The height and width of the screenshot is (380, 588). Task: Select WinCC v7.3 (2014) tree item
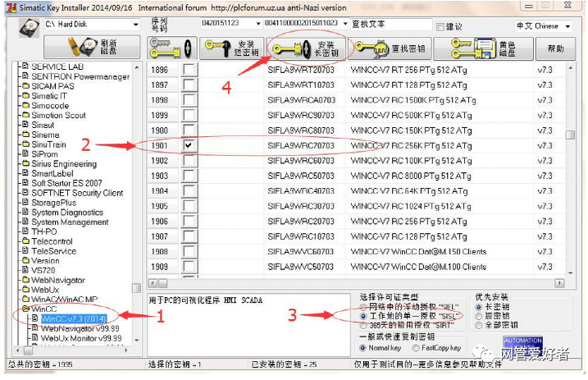coord(74,318)
